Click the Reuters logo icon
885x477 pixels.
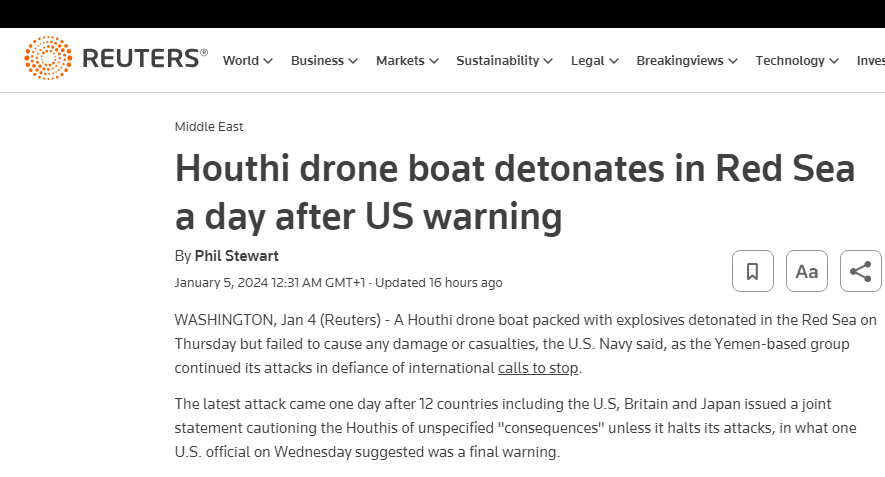(x=48, y=59)
